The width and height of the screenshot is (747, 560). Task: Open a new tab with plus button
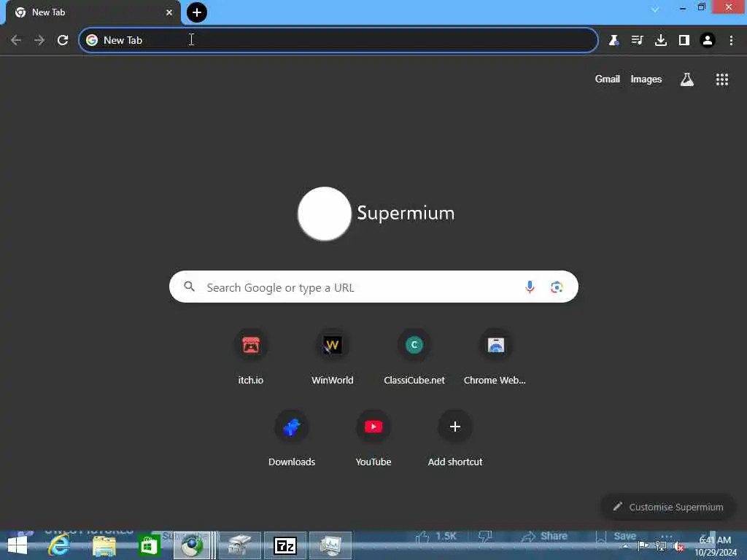197,12
